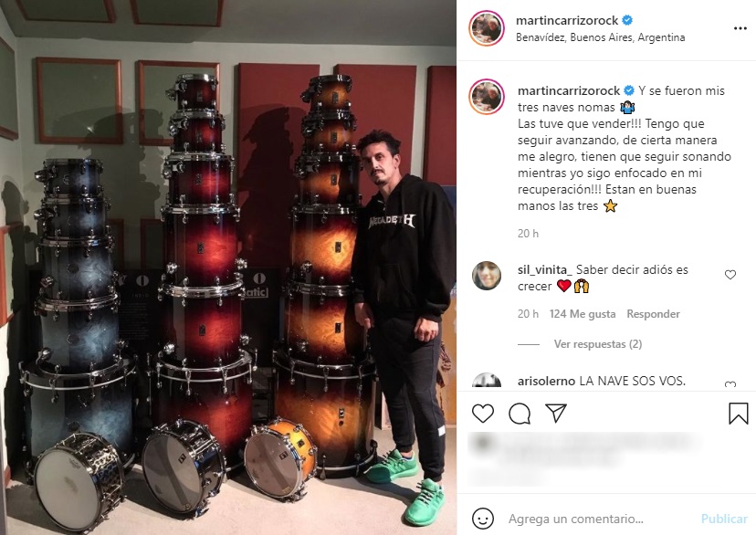756x535 pixels.
Task: Click in the Agrega un comentario field
Action: [598, 519]
